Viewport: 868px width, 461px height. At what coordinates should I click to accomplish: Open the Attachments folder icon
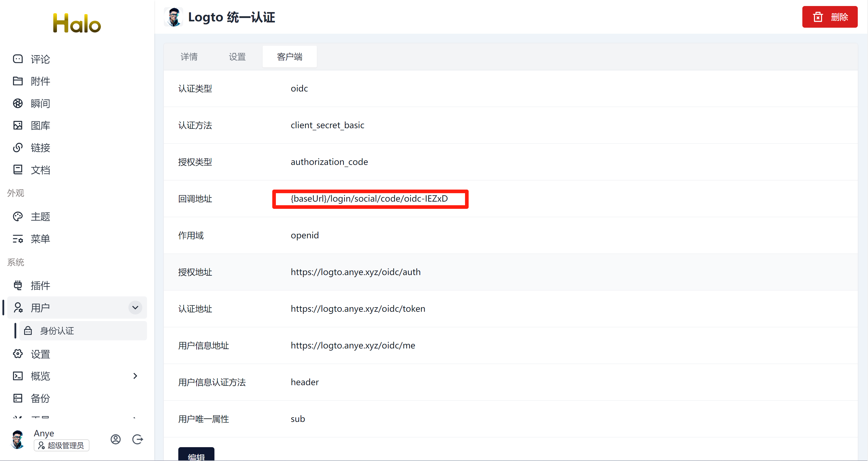coord(18,81)
